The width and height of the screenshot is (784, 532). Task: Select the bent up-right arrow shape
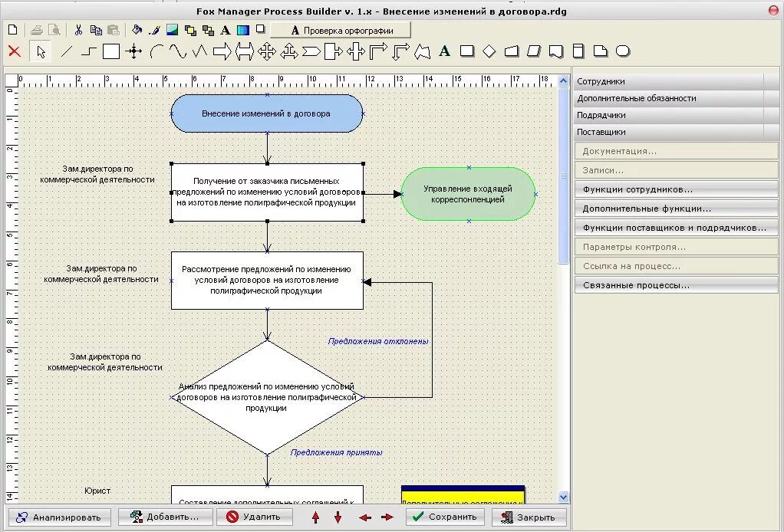pyautogui.click(x=378, y=51)
